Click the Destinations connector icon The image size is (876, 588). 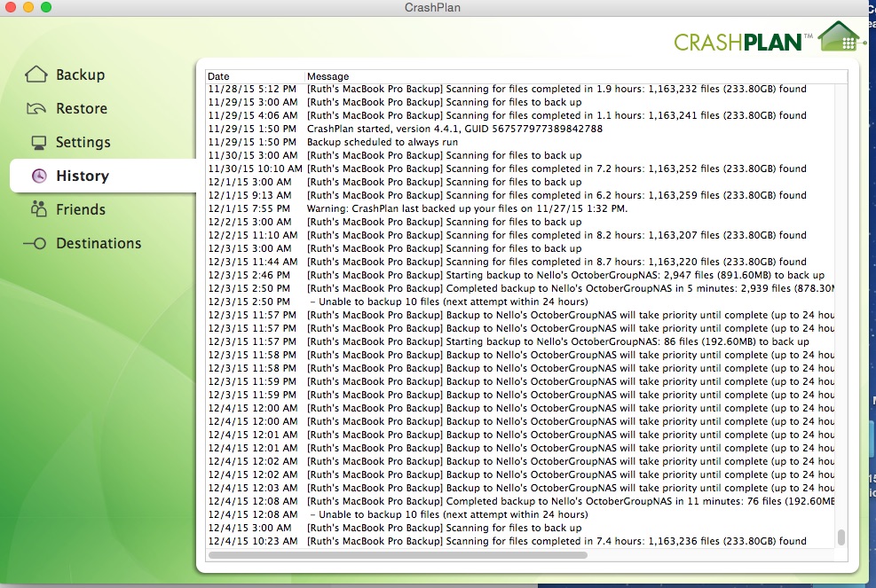click(35, 244)
